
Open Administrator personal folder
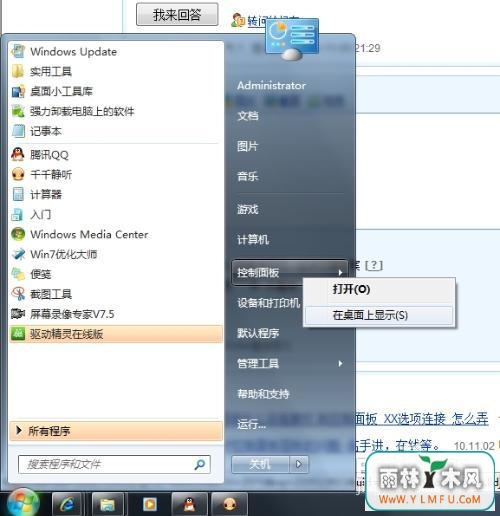click(x=271, y=86)
